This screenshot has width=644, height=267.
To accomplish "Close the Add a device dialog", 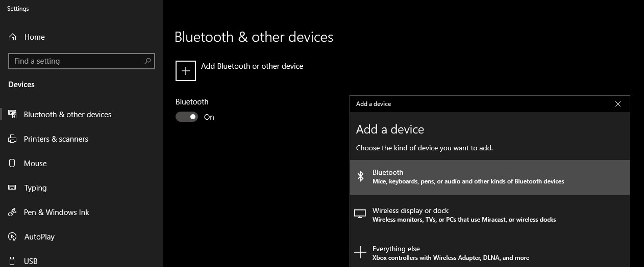I will tap(618, 104).
